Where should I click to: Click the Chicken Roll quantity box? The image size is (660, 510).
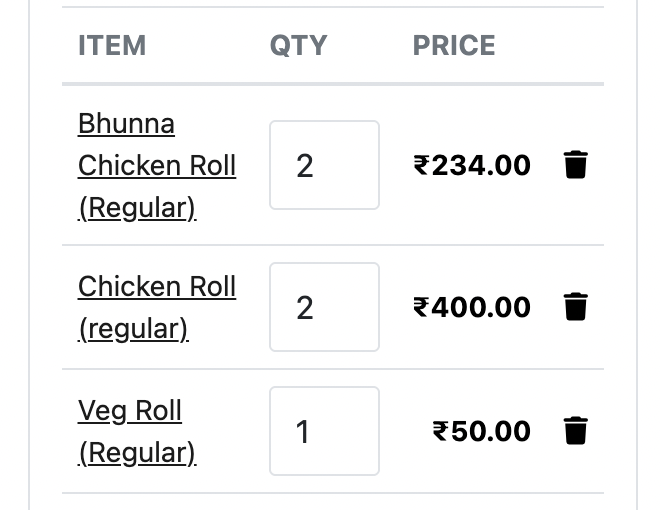click(x=324, y=307)
